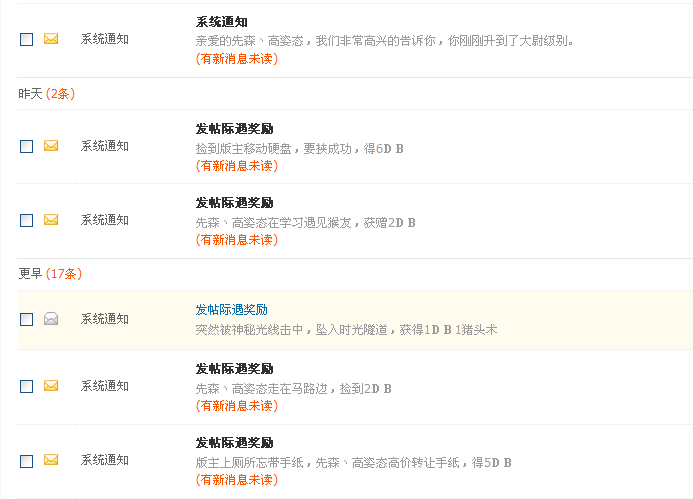
Task: Check the box on the 坠入时光隧道 message row
Action: click(x=27, y=320)
